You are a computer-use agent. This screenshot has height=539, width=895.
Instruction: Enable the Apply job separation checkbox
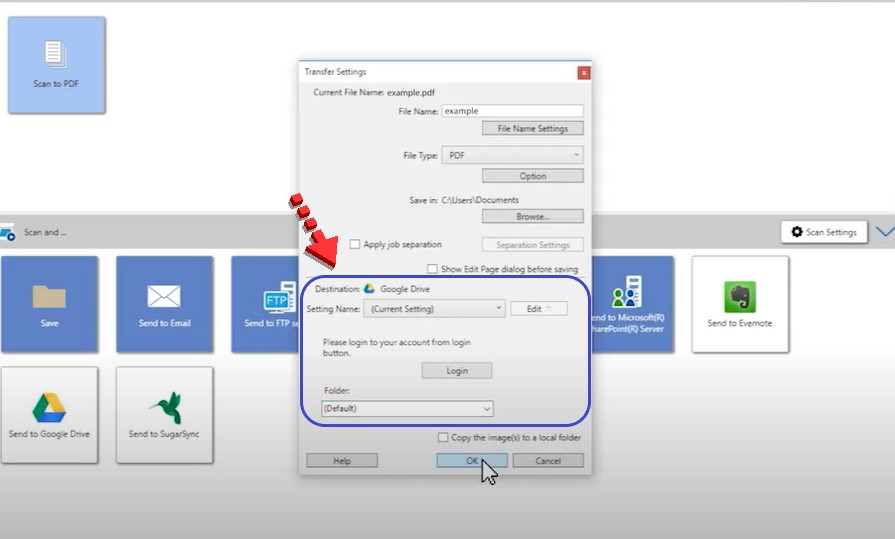click(x=355, y=244)
